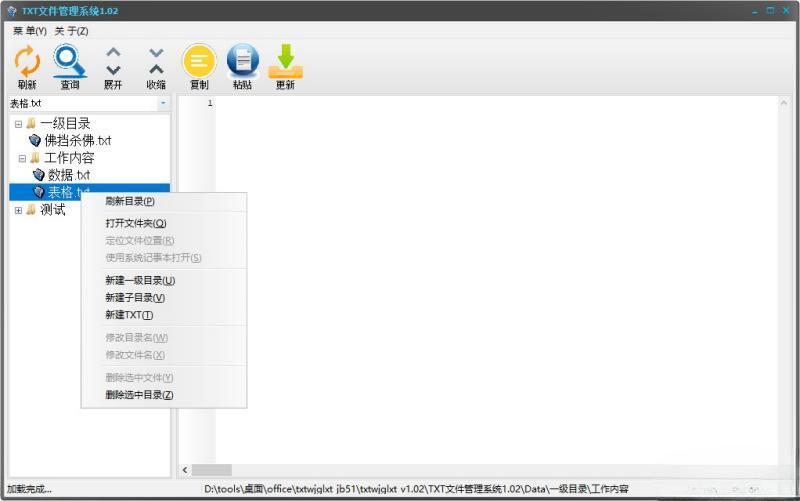800x501 pixels.
Task: Select the 佛挡杀佛.txt file in tree
Action: [77, 141]
